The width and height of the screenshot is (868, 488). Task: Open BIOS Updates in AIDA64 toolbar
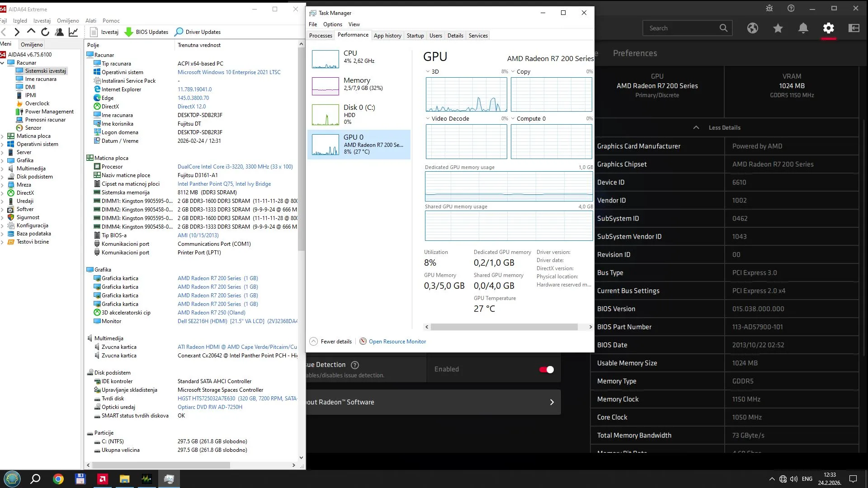146,32
